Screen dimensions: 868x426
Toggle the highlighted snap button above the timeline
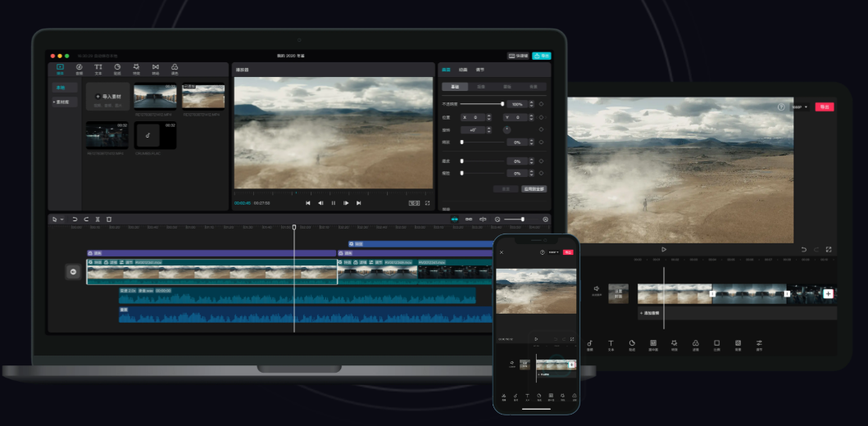point(455,220)
